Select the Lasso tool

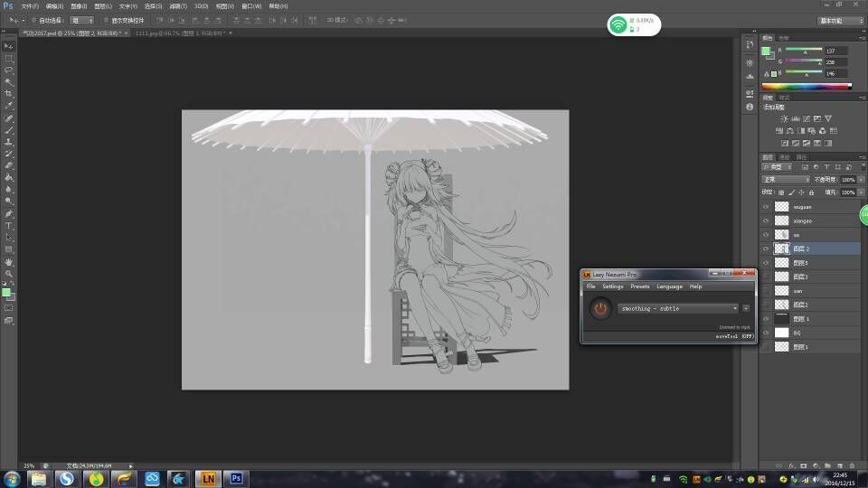tap(8, 70)
